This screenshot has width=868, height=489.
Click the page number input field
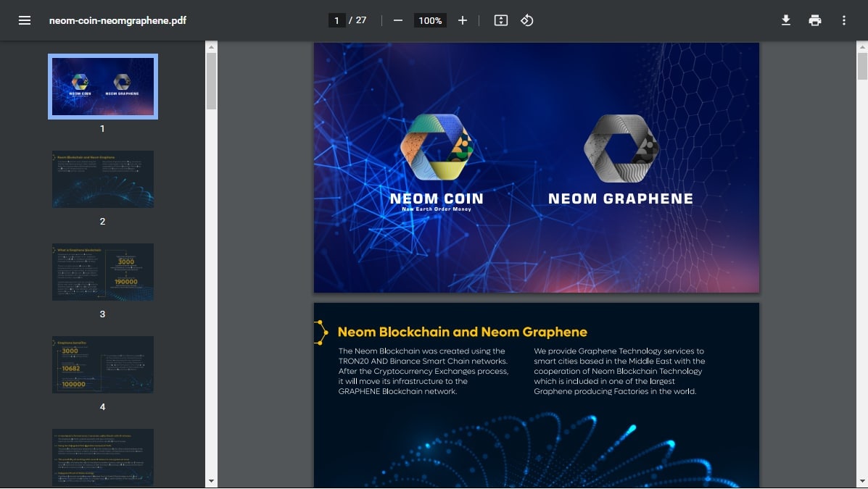[x=336, y=20]
